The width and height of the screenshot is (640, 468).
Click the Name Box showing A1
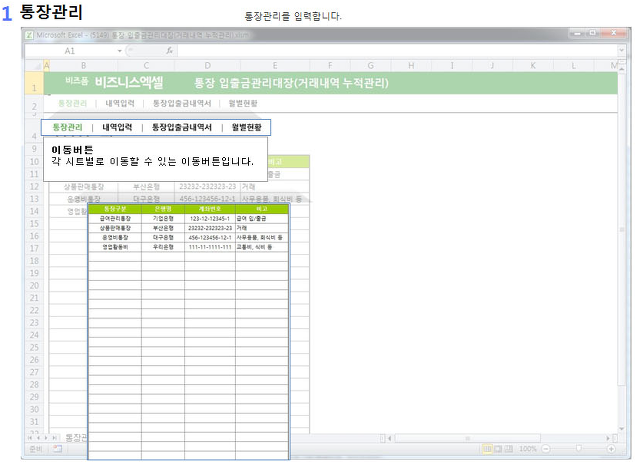pos(69,51)
